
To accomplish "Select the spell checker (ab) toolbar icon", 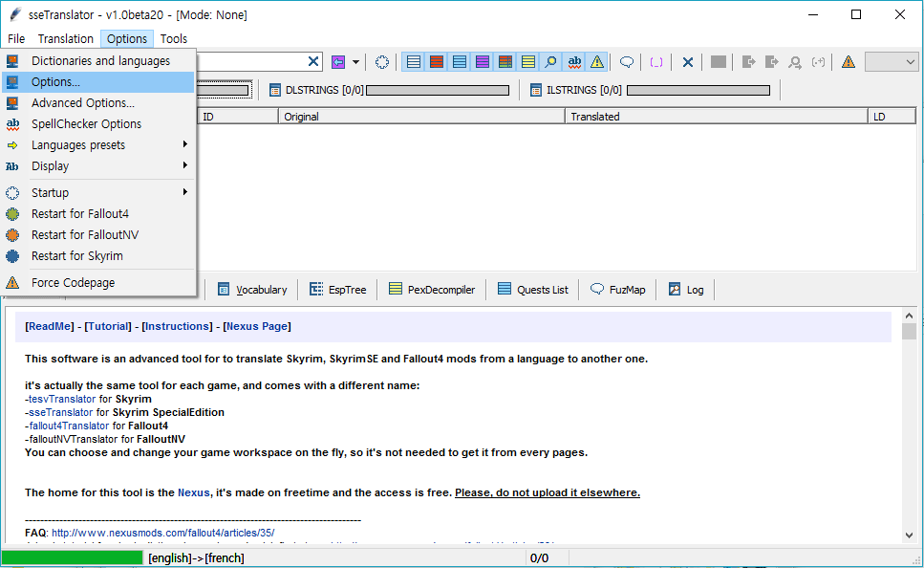I will pyautogui.click(x=573, y=61).
